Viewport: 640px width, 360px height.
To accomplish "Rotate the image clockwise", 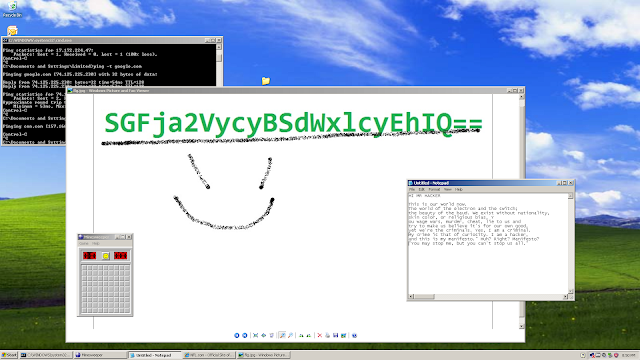I will tap(301, 336).
